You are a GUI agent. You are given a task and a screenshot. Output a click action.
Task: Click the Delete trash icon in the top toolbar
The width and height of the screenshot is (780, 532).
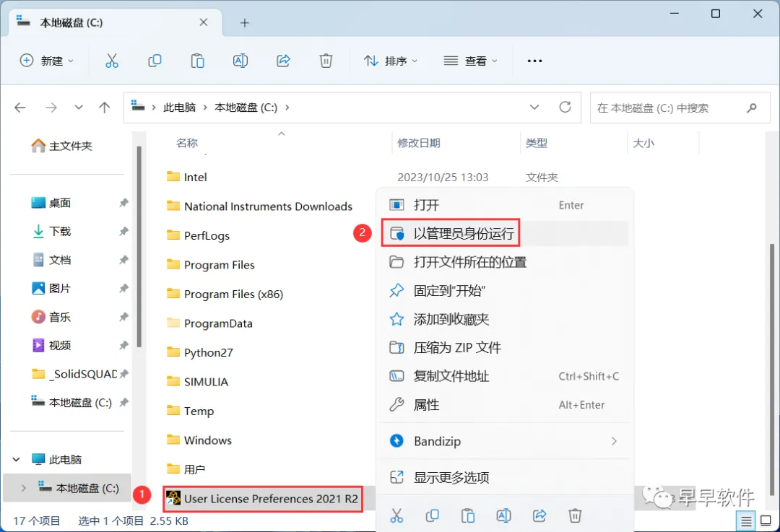click(326, 61)
